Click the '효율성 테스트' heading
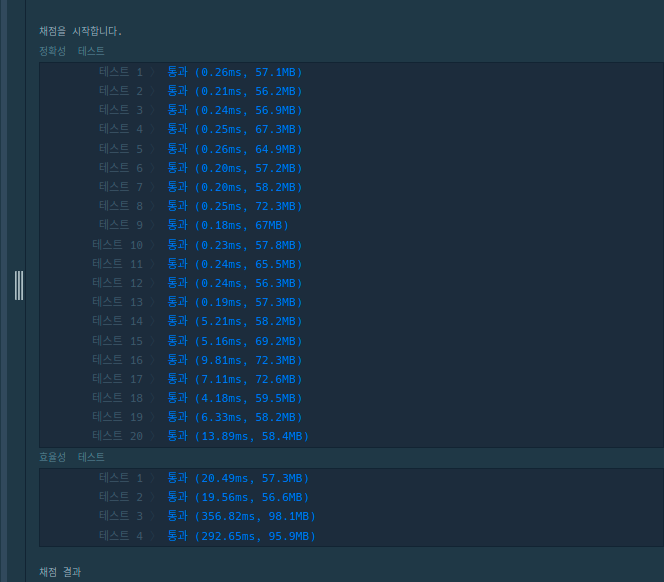The width and height of the screenshot is (664, 582). pos(72,457)
